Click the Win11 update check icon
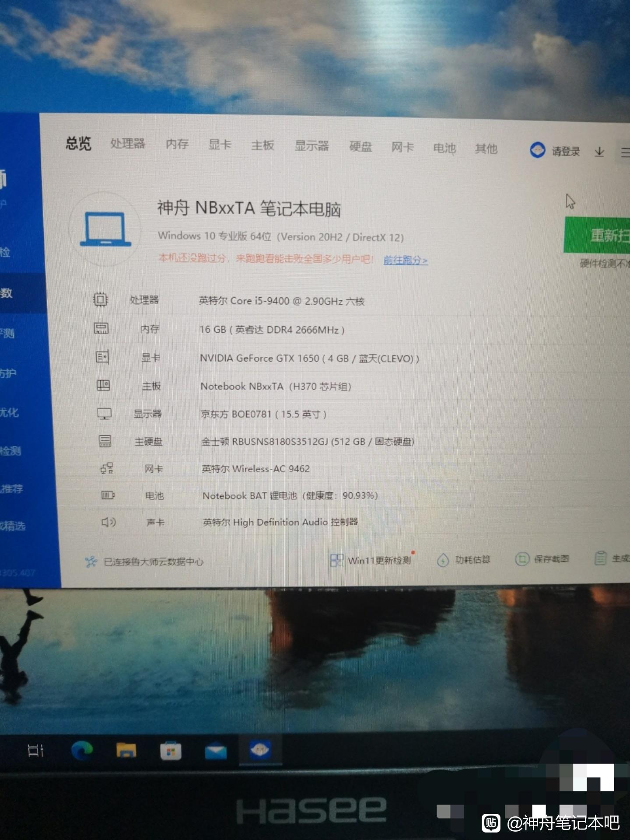This screenshot has height=840, width=630. click(x=337, y=560)
